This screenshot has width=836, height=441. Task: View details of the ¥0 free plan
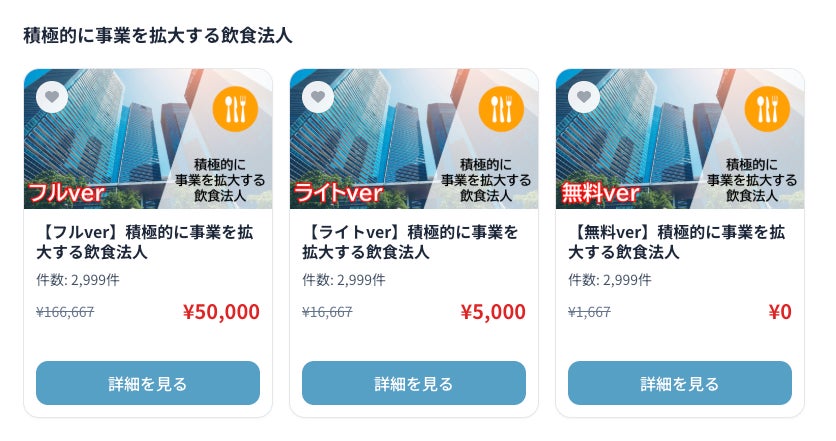[680, 383]
